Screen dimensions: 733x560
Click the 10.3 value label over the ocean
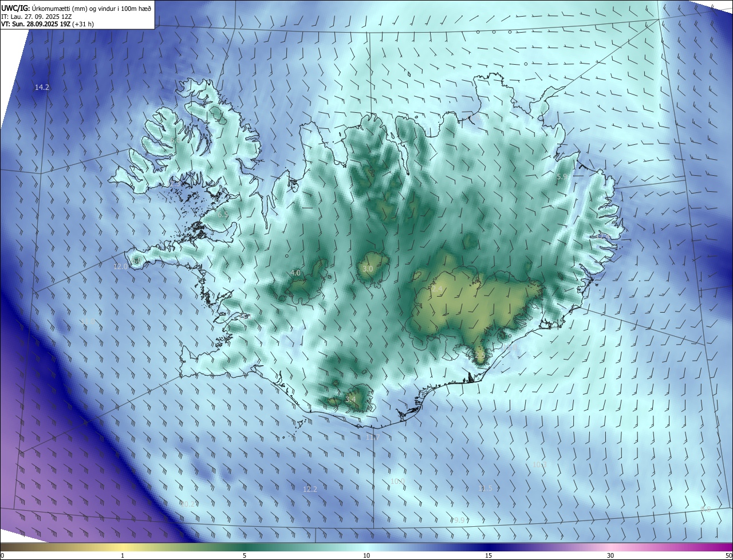pos(539,464)
